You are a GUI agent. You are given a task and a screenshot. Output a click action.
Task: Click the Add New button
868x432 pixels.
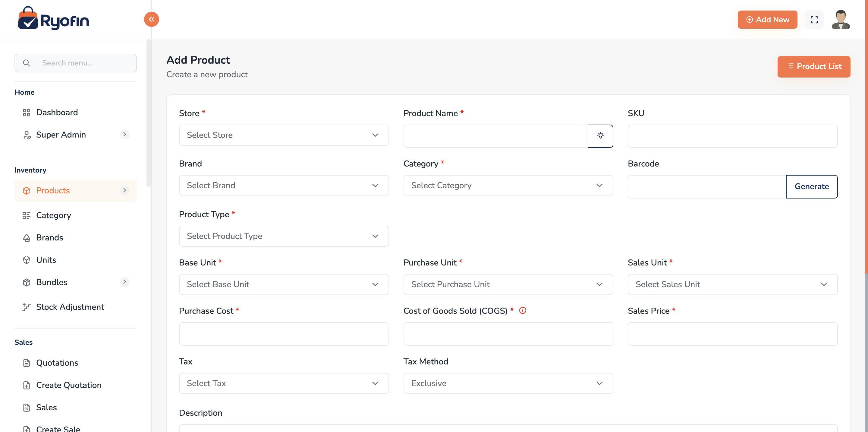[767, 20]
